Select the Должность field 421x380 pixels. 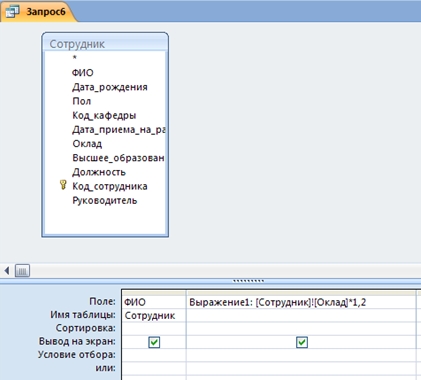pos(99,172)
